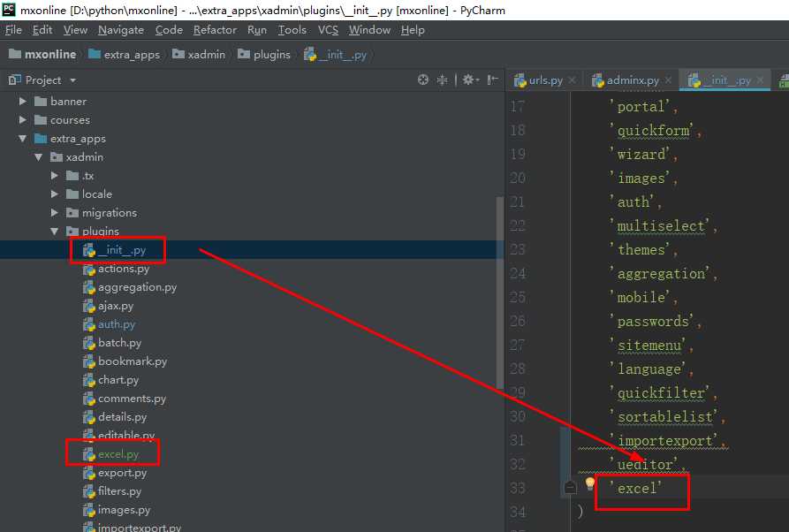The width and height of the screenshot is (789, 532).
Task: Select images.py in the project tree
Action: (117, 511)
